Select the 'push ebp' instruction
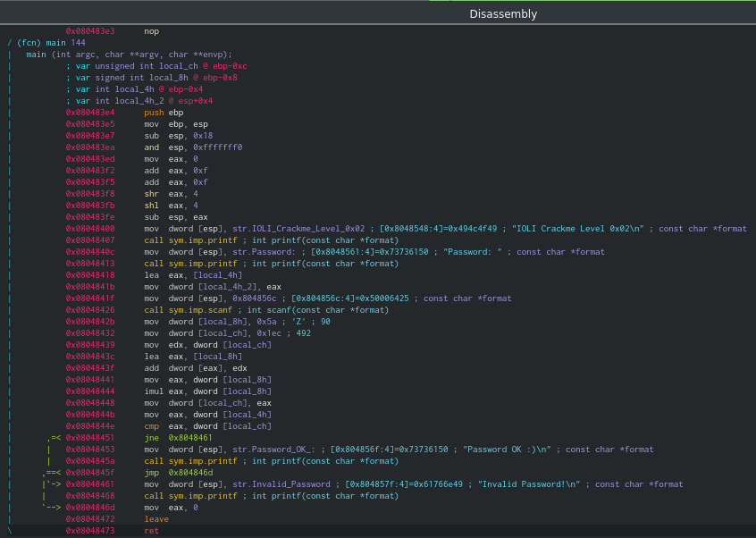Viewport: 756px width, 538px height. [x=164, y=113]
